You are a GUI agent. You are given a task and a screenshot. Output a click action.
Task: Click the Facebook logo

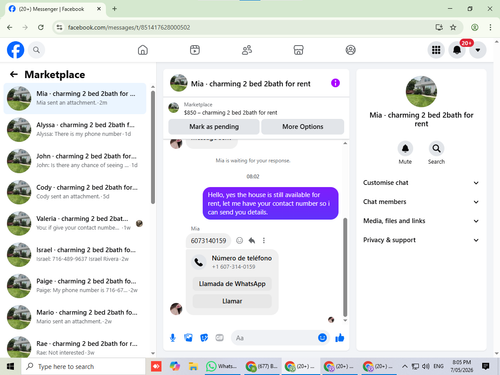(15, 50)
